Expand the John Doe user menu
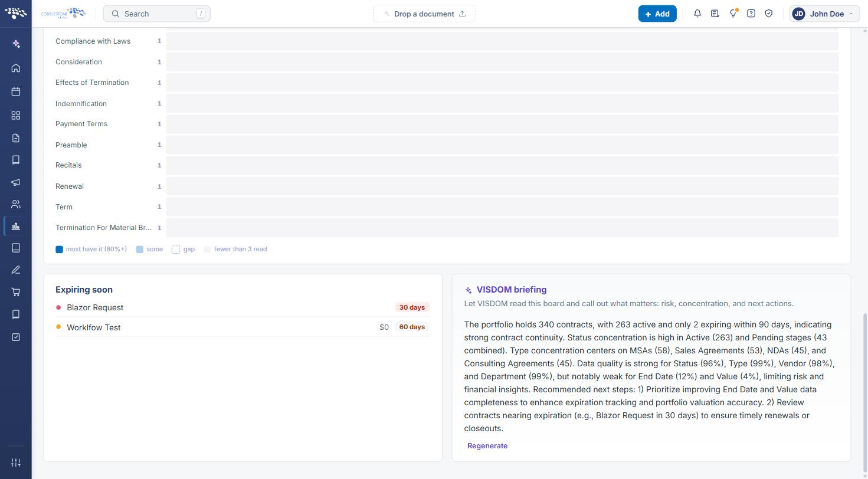Screen dimensions: 868x479 [824, 14]
